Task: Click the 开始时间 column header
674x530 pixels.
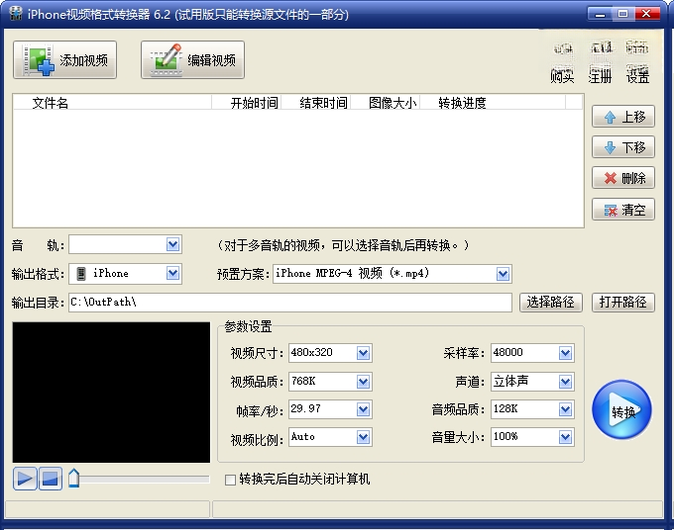Action: [x=246, y=103]
